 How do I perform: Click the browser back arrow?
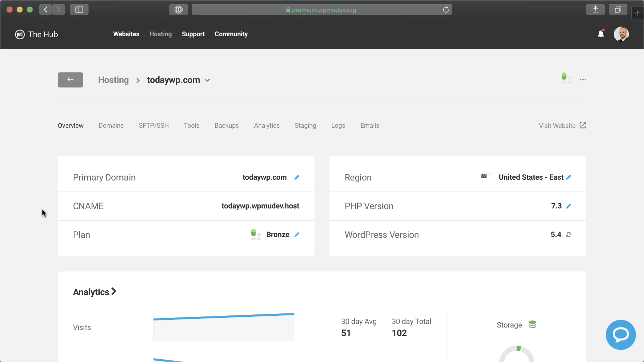tap(46, 9)
